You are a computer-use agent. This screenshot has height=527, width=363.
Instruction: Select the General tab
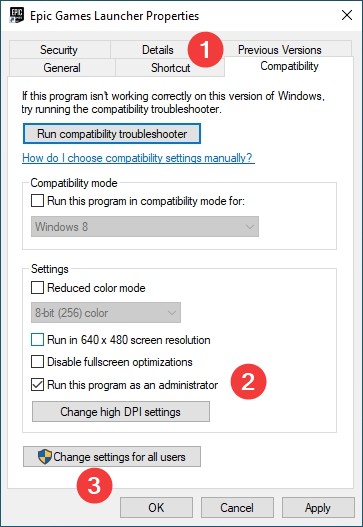click(62, 68)
